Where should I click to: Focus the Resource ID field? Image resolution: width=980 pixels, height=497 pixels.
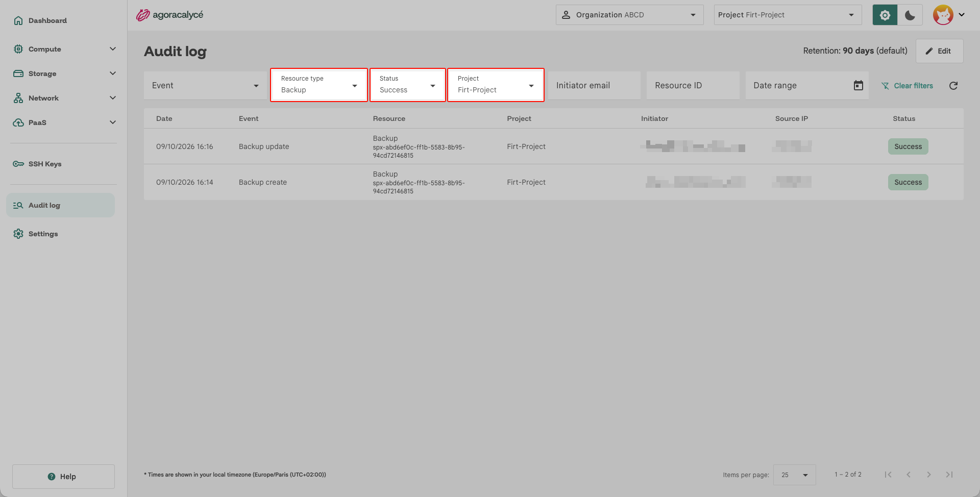point(693,85)
